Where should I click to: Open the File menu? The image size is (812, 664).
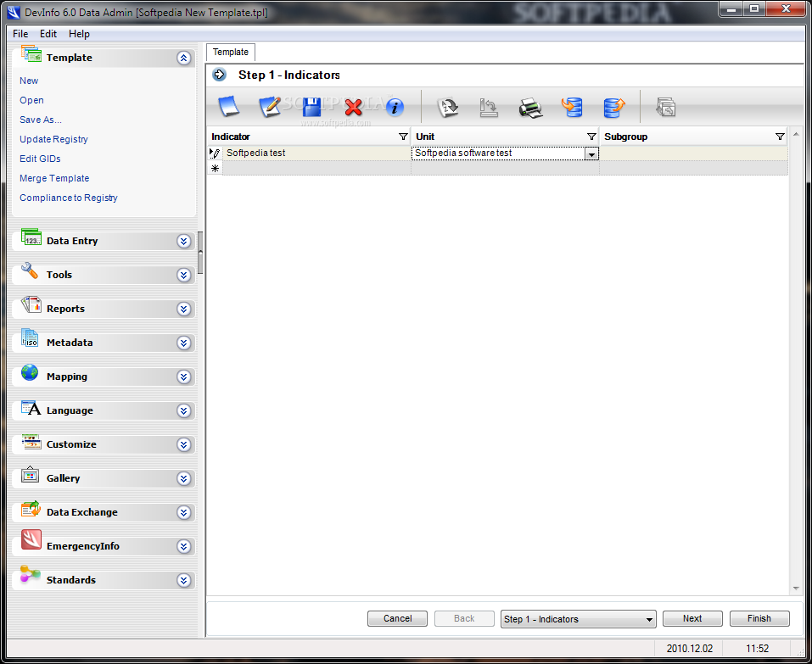click(x=20, y=34)
